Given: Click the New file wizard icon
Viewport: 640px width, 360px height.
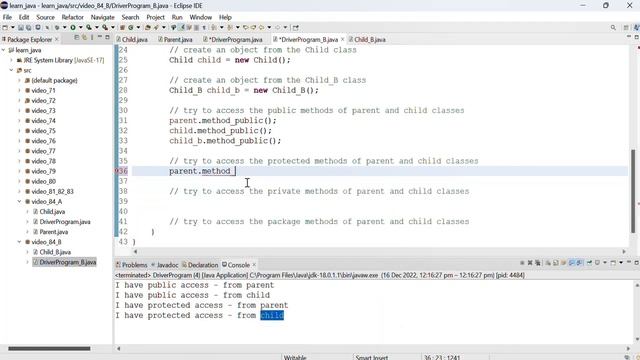Looking at the screenshot, I should click(5, 27).
